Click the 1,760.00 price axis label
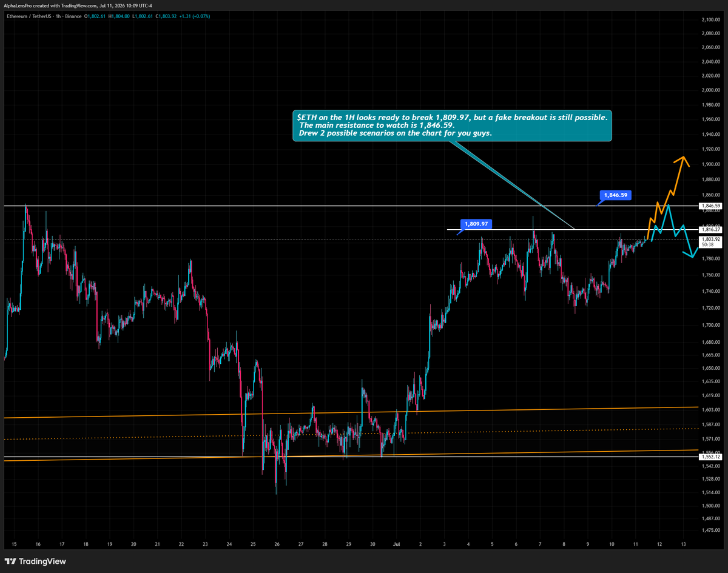 [710, 275]
